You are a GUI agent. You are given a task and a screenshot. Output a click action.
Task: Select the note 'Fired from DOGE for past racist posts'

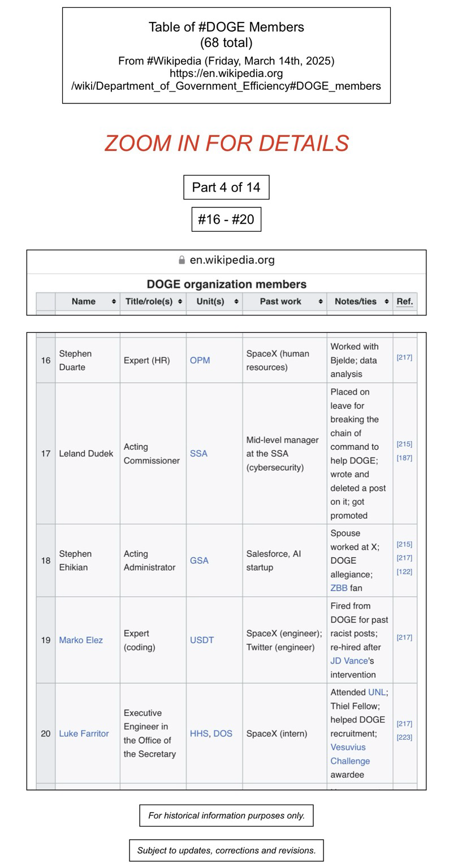(359, 619)
